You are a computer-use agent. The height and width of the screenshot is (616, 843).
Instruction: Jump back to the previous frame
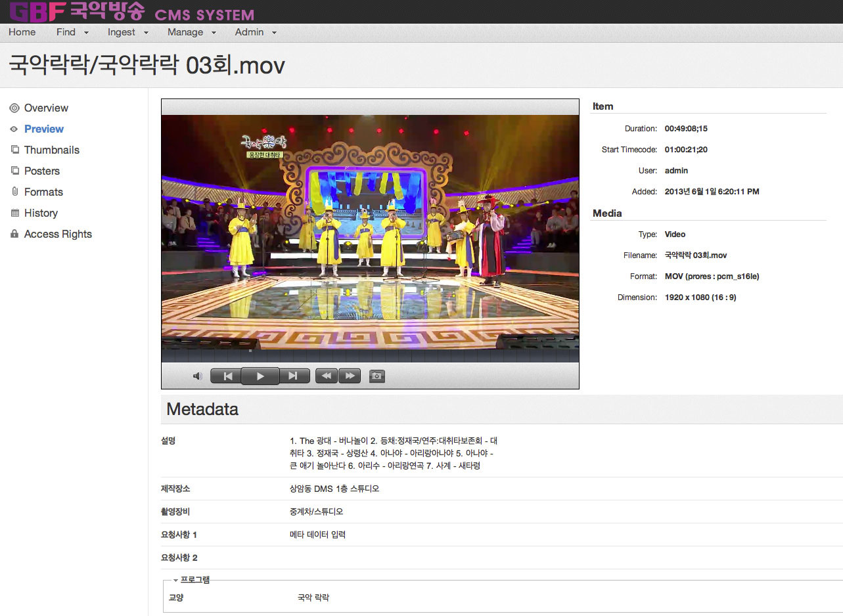click(x=227, y=376)
